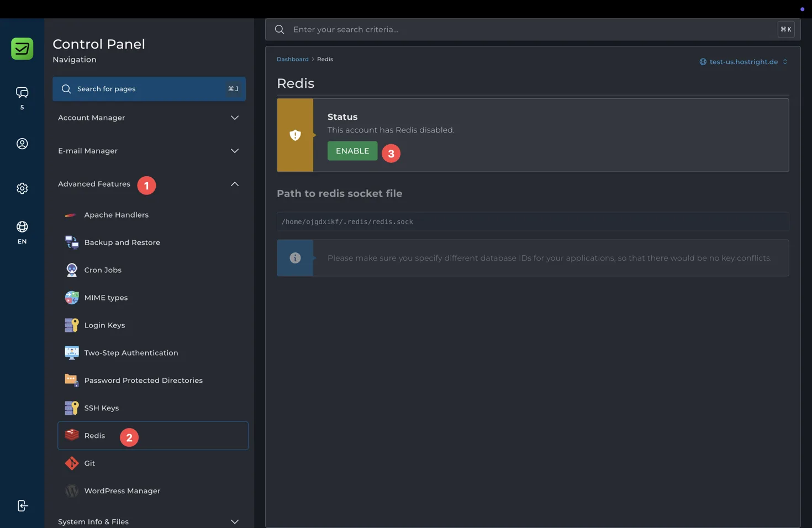The height and width of the screenshot is (528, 812).
Task: Click the Cron Jobs robot icon
Action: 71,270
